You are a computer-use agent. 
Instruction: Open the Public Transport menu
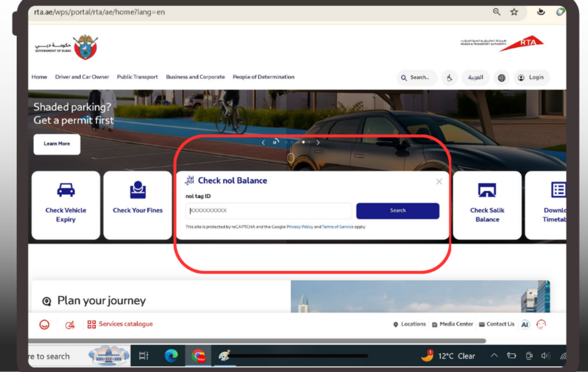(137, 77)
